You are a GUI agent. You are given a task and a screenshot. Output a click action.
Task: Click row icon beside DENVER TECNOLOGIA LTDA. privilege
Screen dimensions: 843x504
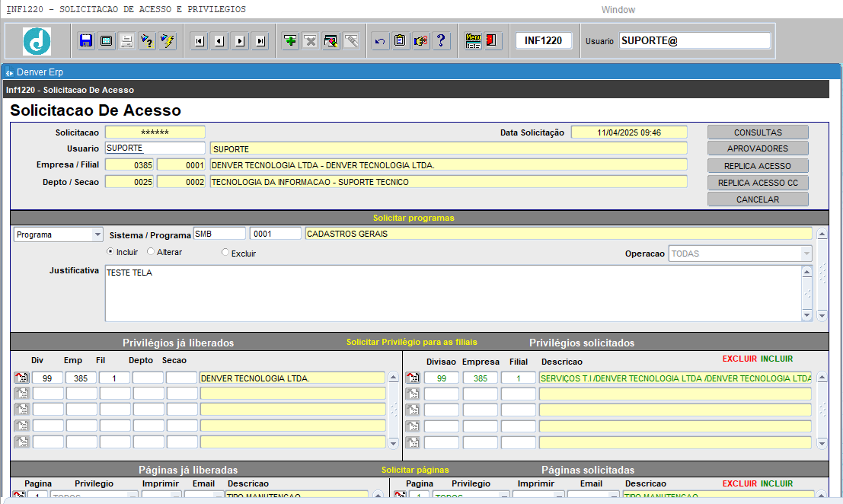point(21,378)
